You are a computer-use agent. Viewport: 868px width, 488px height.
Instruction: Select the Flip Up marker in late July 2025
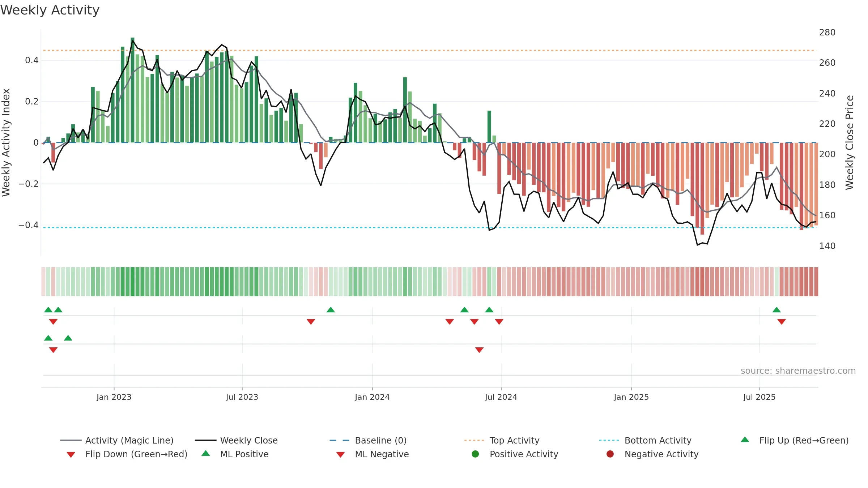776,310
